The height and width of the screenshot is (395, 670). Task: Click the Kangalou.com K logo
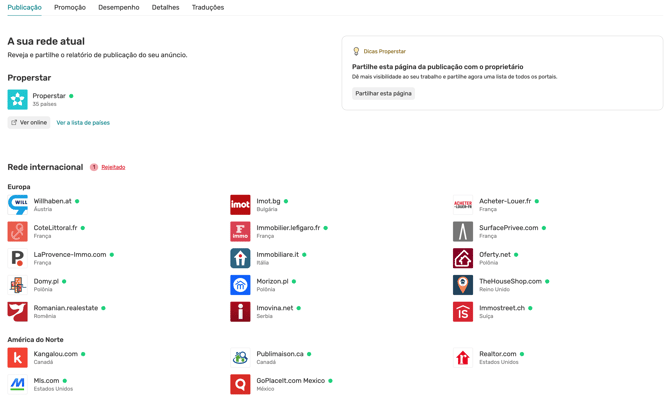[x=18, y=358]
